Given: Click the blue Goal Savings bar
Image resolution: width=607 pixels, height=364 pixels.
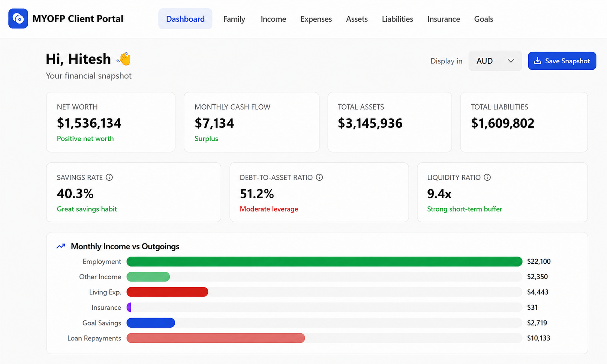Looking at the screenshot, I should tap(151, 323).
